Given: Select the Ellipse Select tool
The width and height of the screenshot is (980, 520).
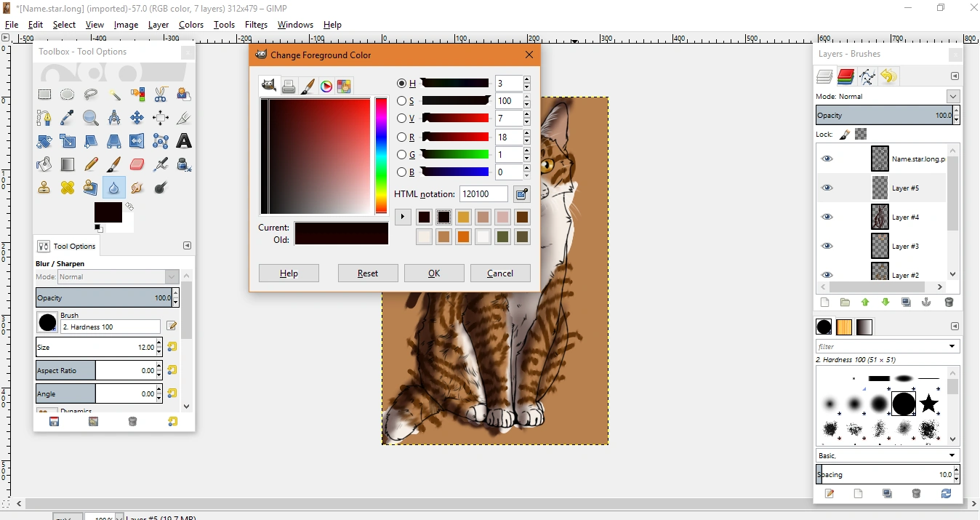Looking at the screenshot, I should tap(68, 95).
